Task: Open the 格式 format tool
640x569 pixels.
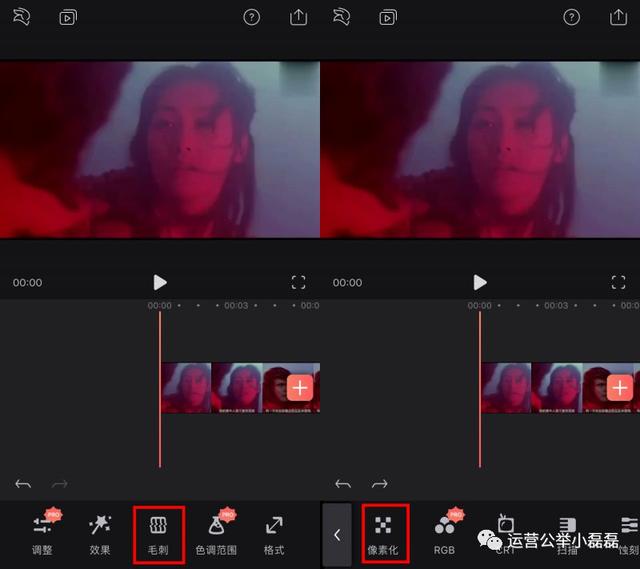Action: 274,535
